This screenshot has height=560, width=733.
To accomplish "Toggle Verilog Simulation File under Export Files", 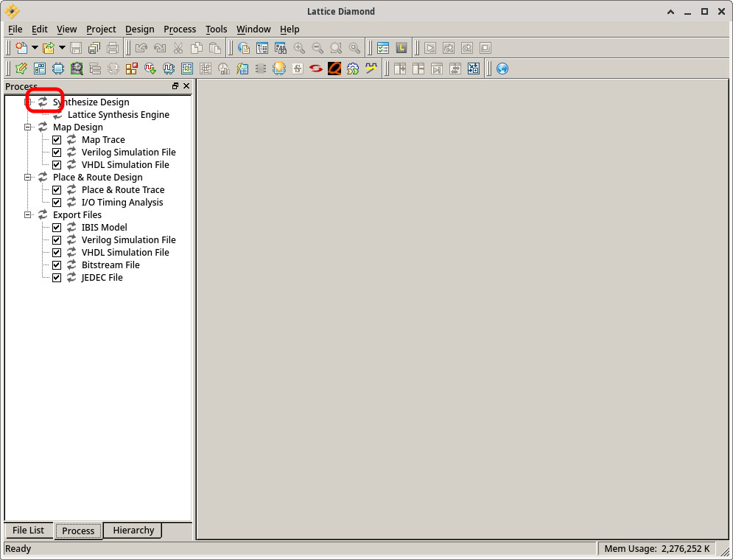I will click(57, 240).
